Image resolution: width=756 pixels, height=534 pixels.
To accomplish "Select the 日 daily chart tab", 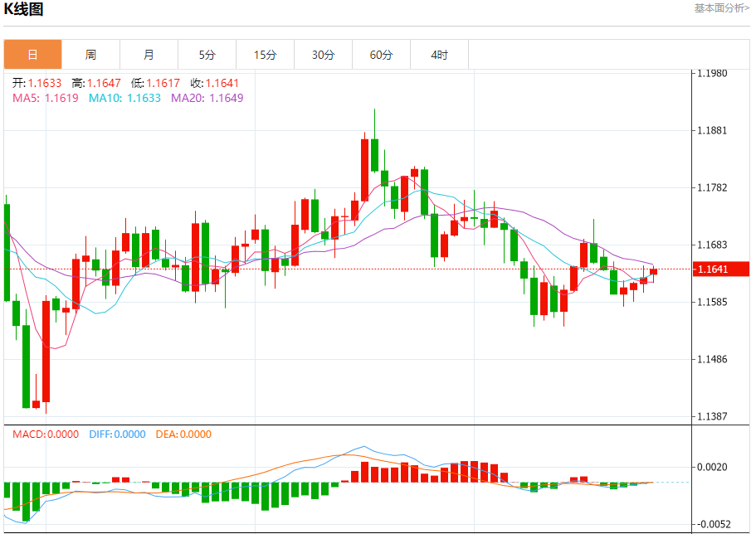I will tap(32, 55).
